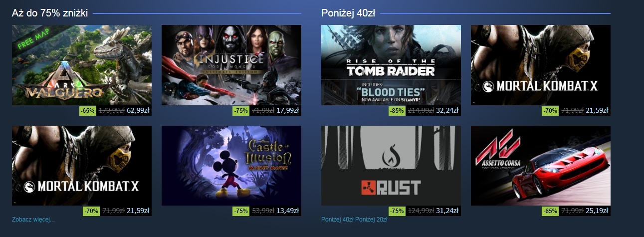This screenshot has height=237, width=644.
Task: Click the -85% badge under Tomb Raider
Action: tap(397, 111)
